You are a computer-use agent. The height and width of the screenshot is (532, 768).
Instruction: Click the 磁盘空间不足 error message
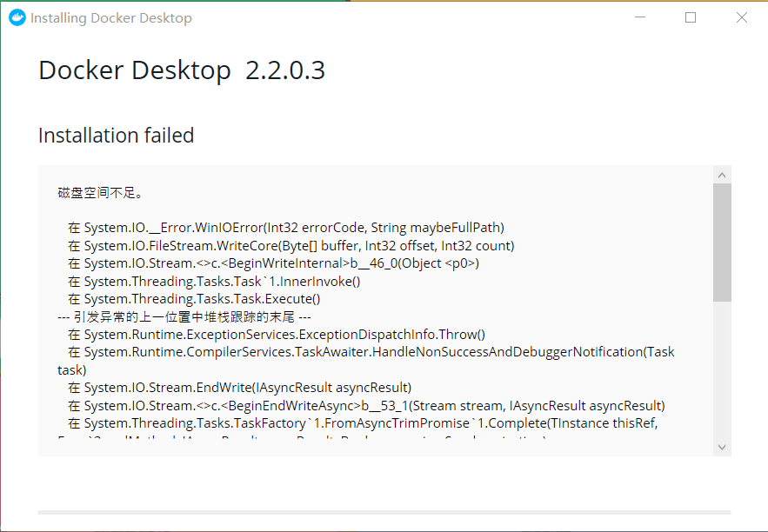(x=100, y=193)
